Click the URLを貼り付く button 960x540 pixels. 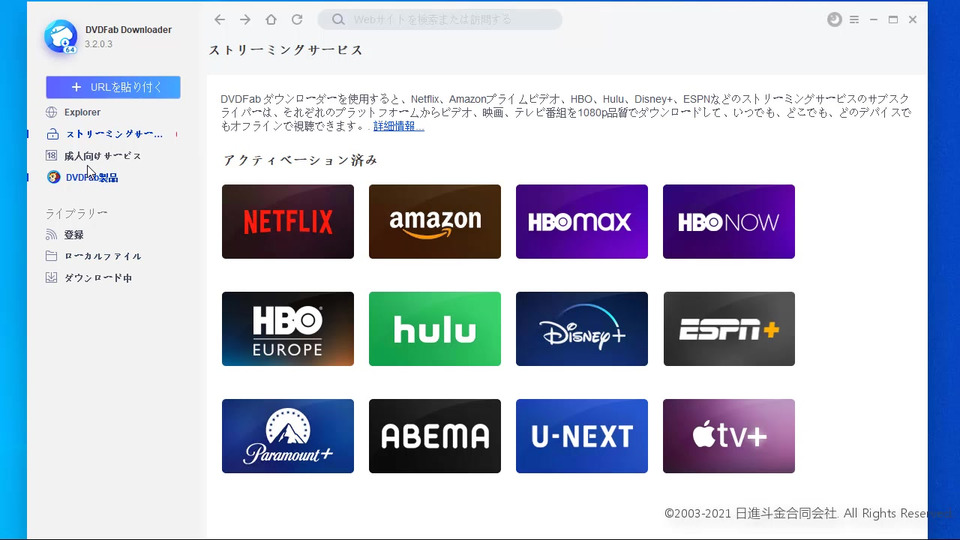click(113, 87)
